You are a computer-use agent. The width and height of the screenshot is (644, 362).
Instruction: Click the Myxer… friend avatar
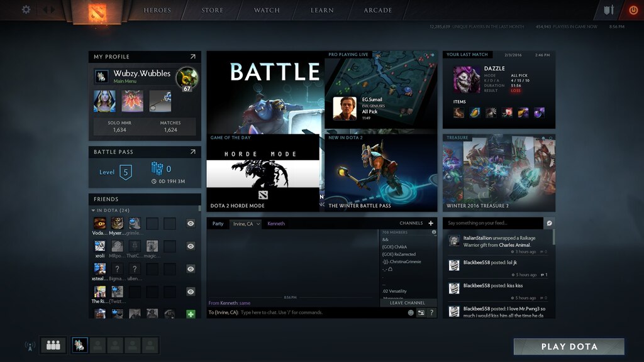tap(117, 223)
